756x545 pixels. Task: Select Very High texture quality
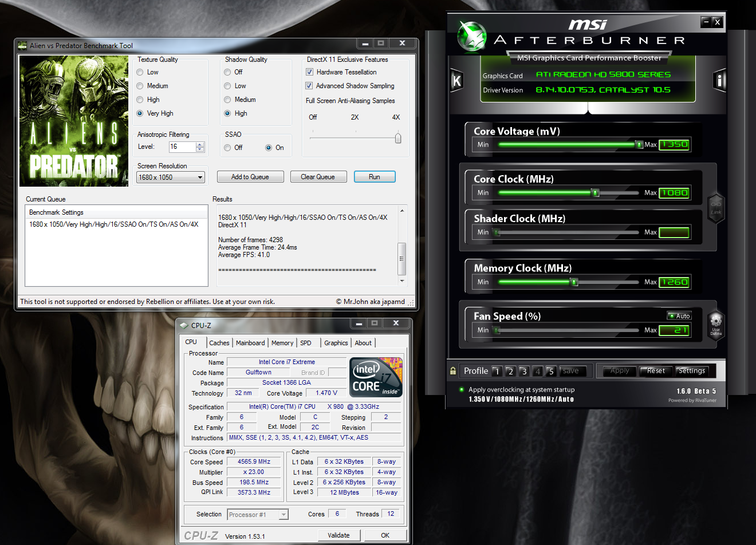click(x=140, y=113)
